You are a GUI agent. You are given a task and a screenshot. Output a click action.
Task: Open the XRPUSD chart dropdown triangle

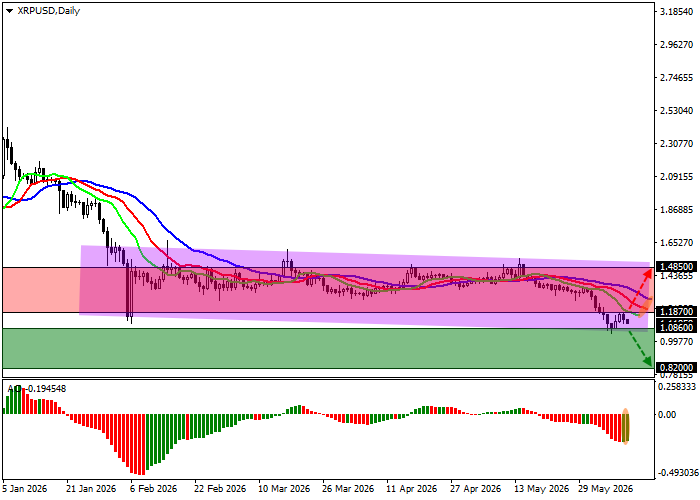[x=10, y=12]
